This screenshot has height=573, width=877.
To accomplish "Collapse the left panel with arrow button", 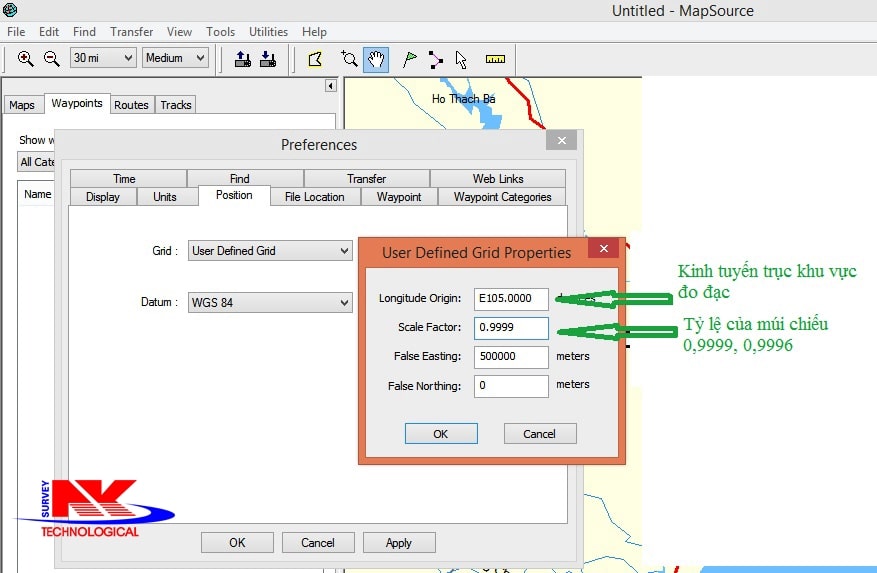I will pos(331,86).
